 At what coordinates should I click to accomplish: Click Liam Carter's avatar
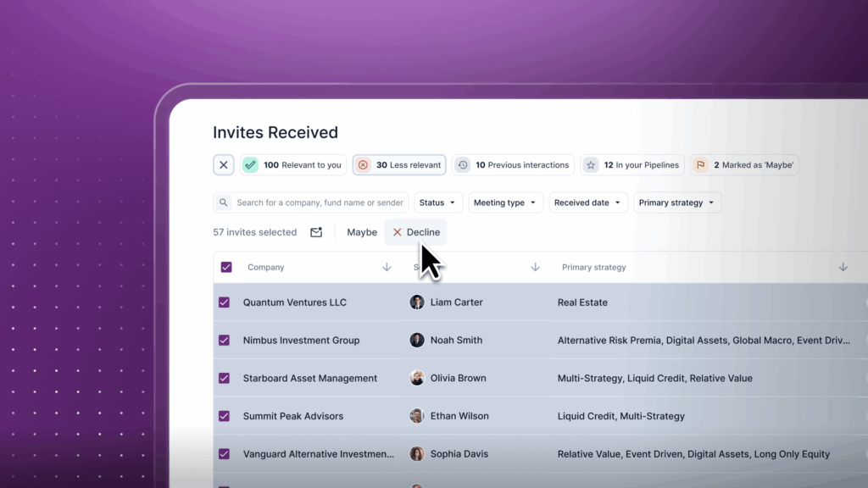(x=417, y=302)
